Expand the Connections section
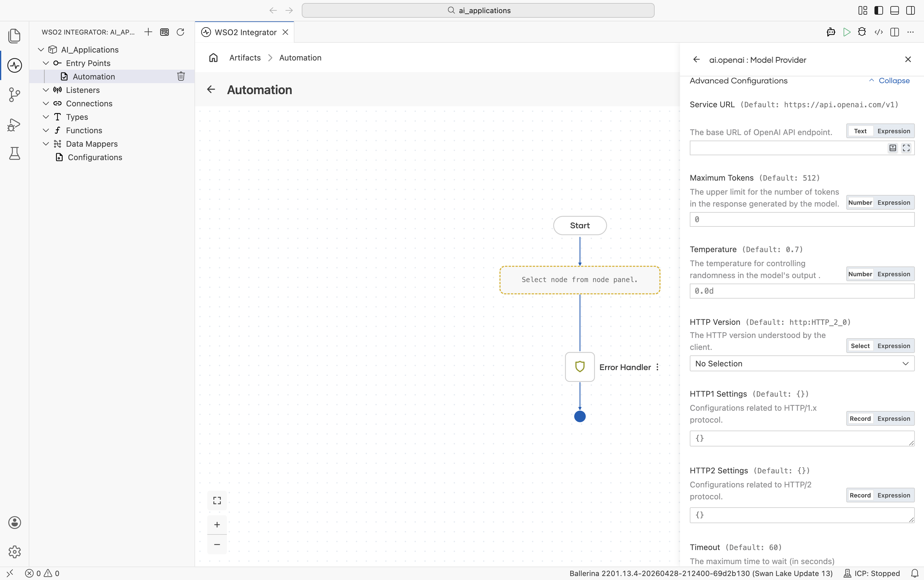 46,104
